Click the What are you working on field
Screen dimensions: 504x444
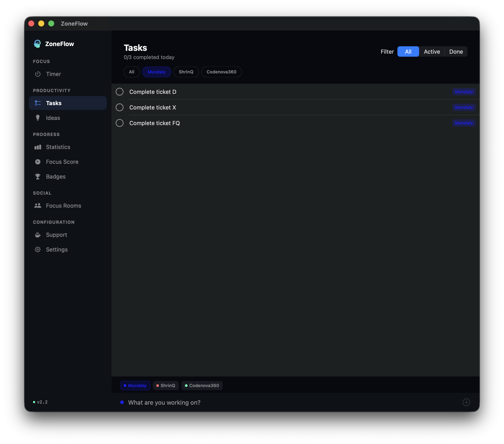pyautogui.click(x=165, y=402)
